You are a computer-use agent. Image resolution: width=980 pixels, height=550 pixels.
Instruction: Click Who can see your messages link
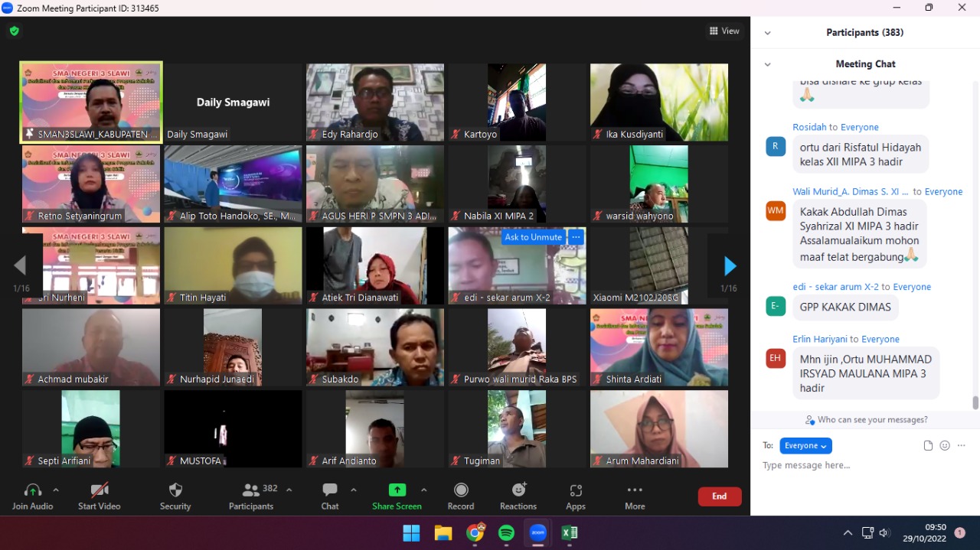866,420
